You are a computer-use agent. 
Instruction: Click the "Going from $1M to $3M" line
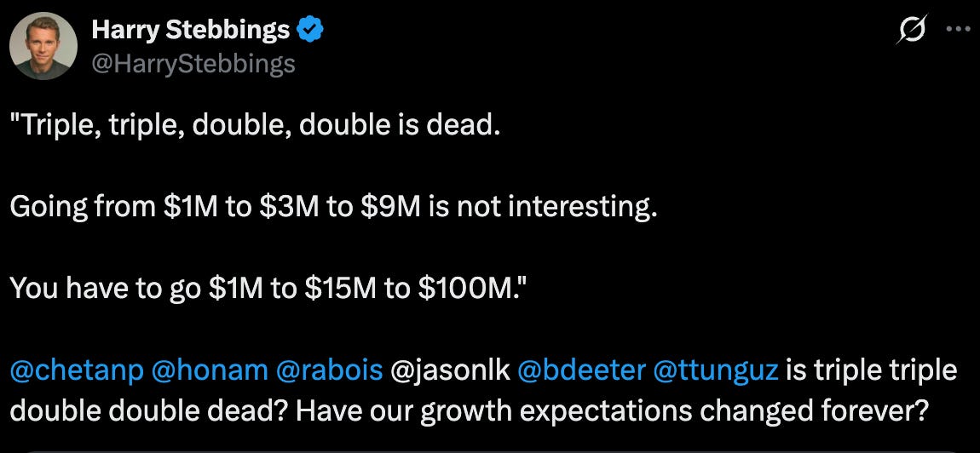[334, 207]
